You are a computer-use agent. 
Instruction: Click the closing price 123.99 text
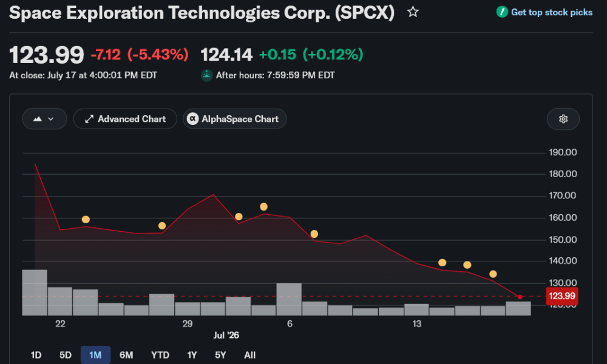[x=47, y=55]
